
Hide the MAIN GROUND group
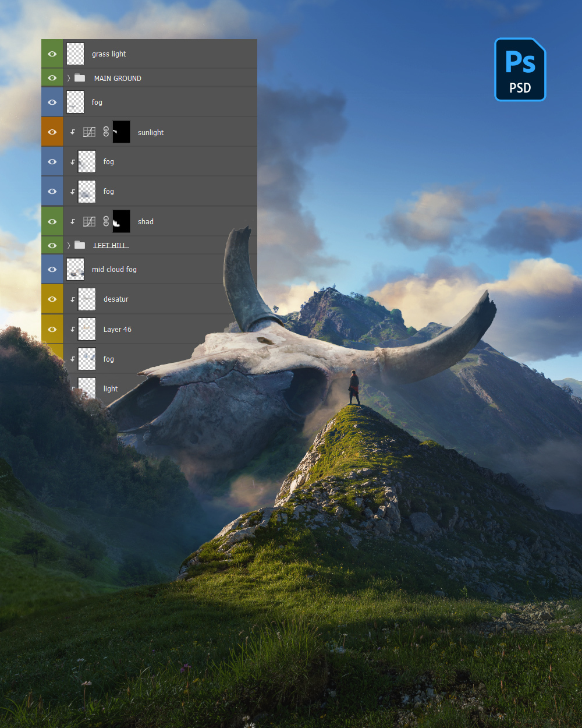click(52, 78)
